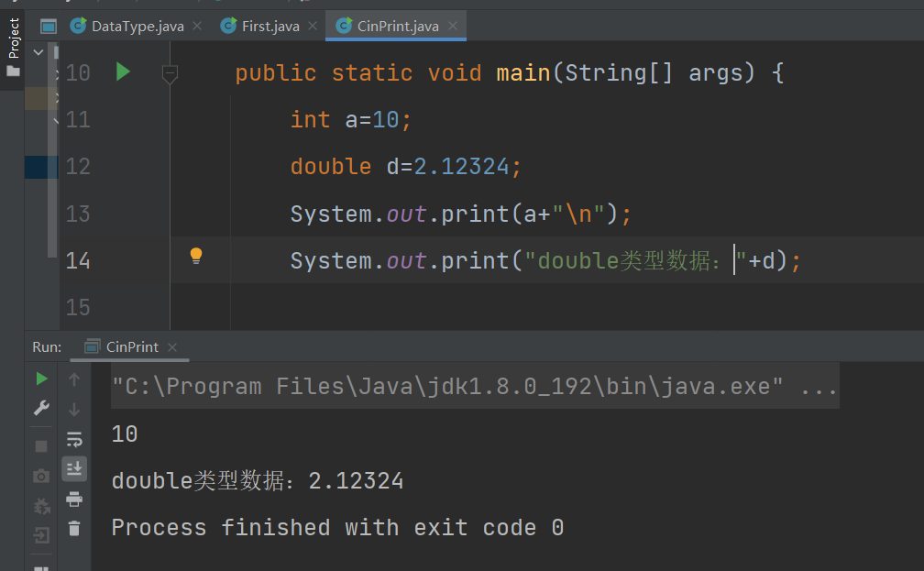Select the CinPrint tab in Run panel
The image size is (924, 571).
(x=130, y=346)
